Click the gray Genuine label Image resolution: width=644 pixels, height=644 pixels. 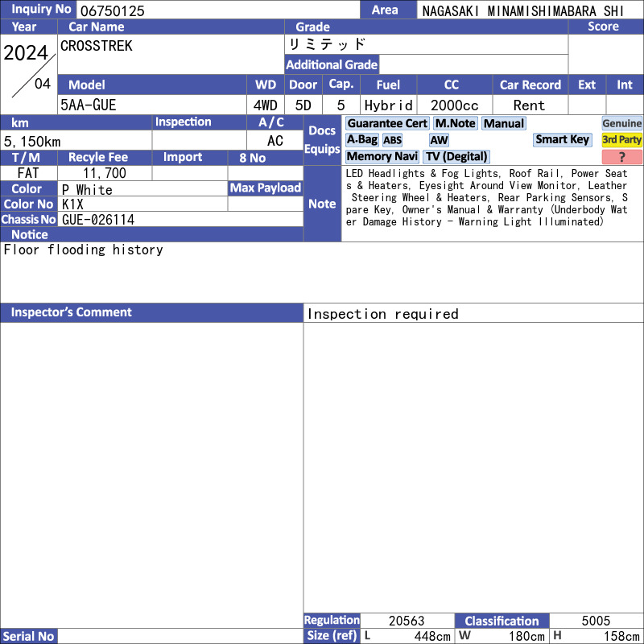(x=621, y=123)
